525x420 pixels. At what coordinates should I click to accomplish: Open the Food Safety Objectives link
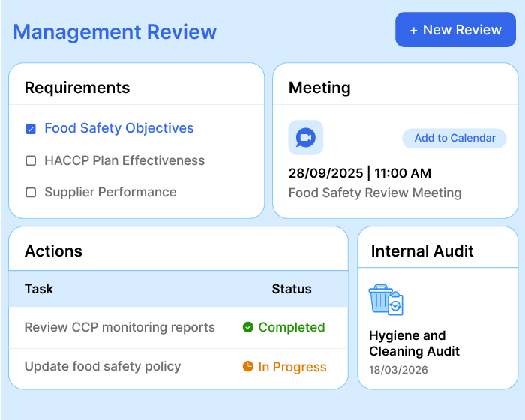[x=118, y=128]
